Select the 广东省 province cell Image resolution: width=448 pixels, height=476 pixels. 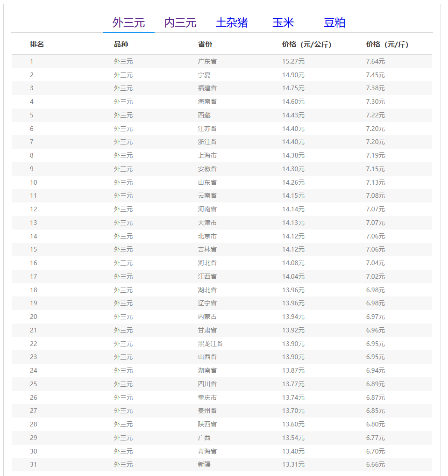207,61
